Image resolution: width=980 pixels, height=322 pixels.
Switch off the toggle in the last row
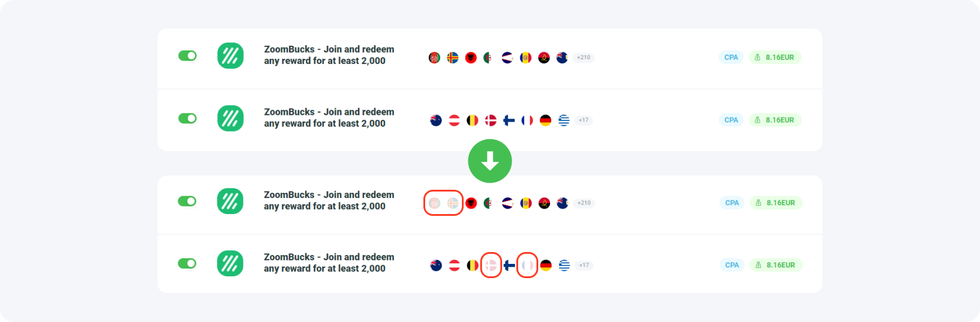[x=187, y=263]
